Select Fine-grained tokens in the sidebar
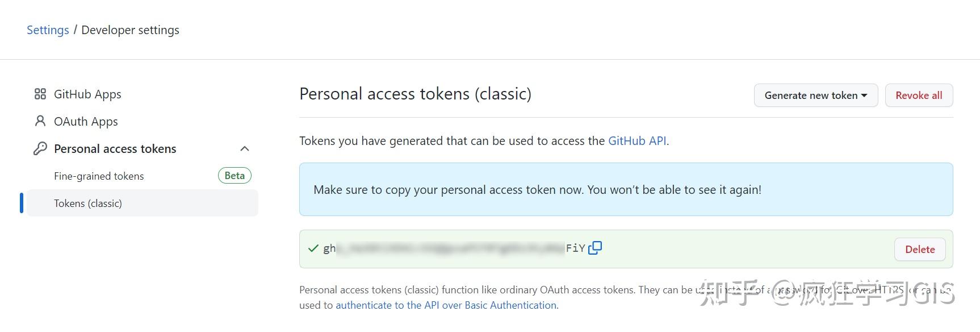Image resolution: width=980 pixels, height=332 pixels. (99, 176)
